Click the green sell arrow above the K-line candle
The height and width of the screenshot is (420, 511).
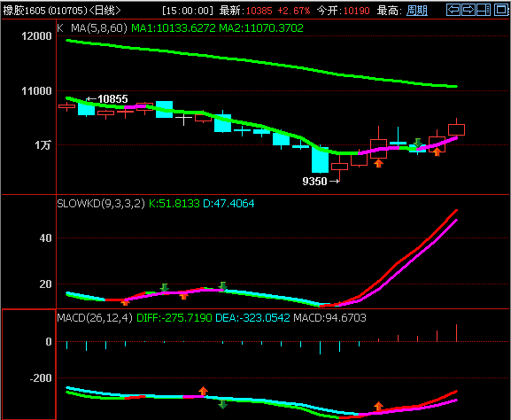[x=417, y=143]
